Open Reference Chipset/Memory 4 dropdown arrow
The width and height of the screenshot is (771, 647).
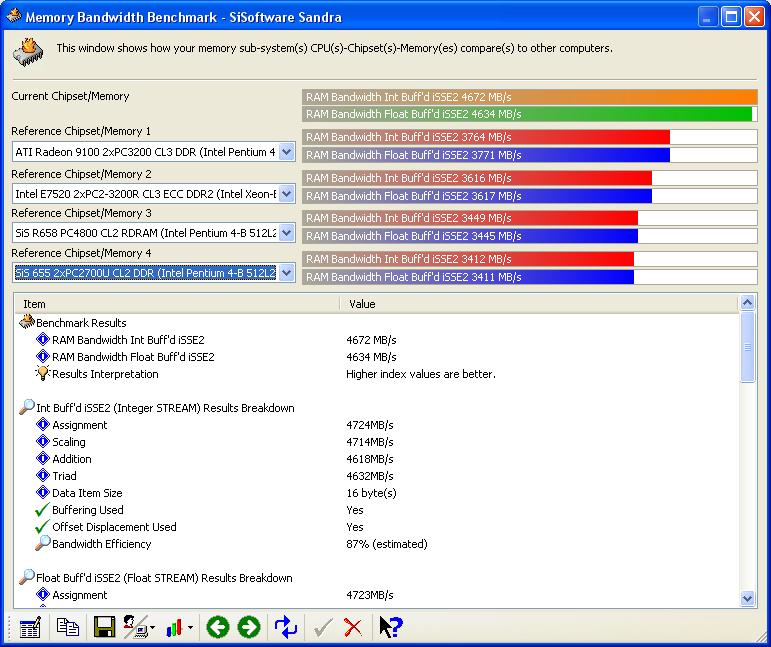tap(287, 272)
